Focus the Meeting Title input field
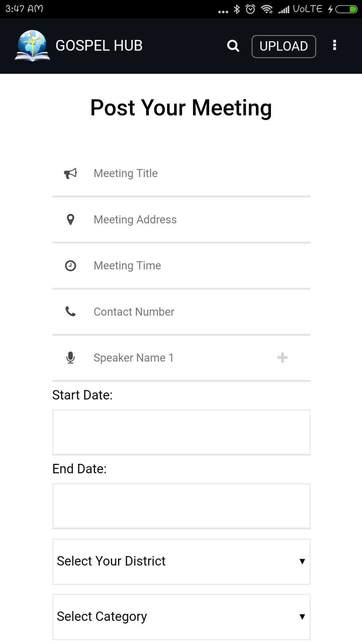Viewport: 362px width, 644px height. click(x=198, y=173)
